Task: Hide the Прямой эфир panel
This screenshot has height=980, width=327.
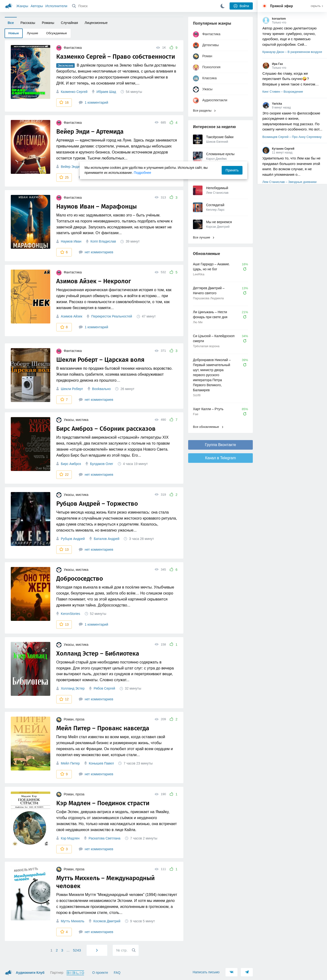Action: pos(317,6)
